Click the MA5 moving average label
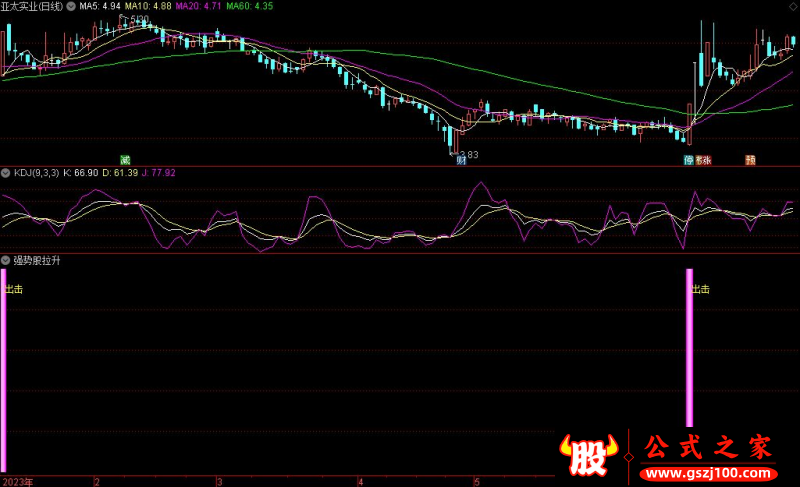Screen dimensions: 800x487 100,6
